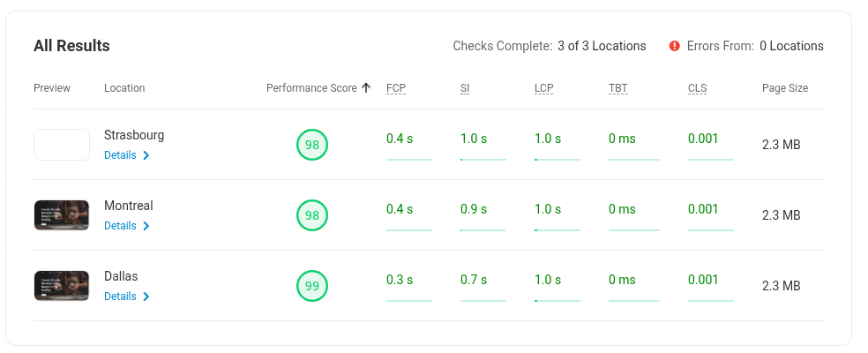Click the blank Strasbourg preview thumbnail
Image resolution: width=868 pixels, height=353 pixels.
pos(62,145)
